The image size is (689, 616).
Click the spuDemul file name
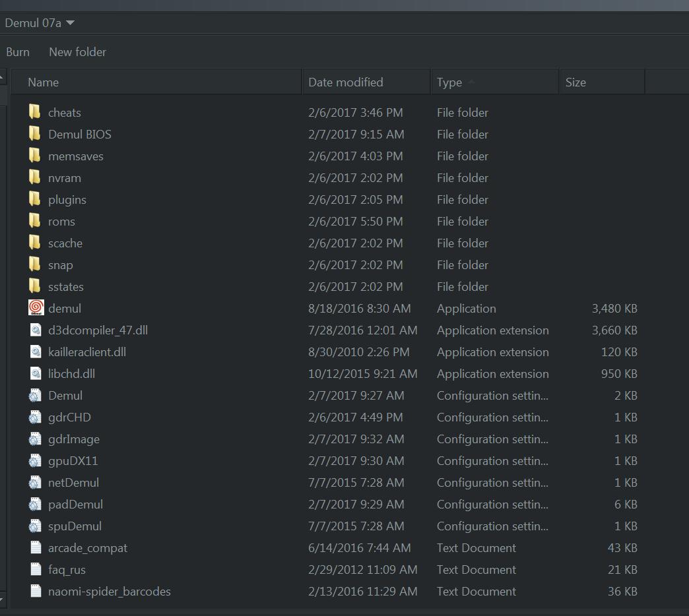point(75,526)
